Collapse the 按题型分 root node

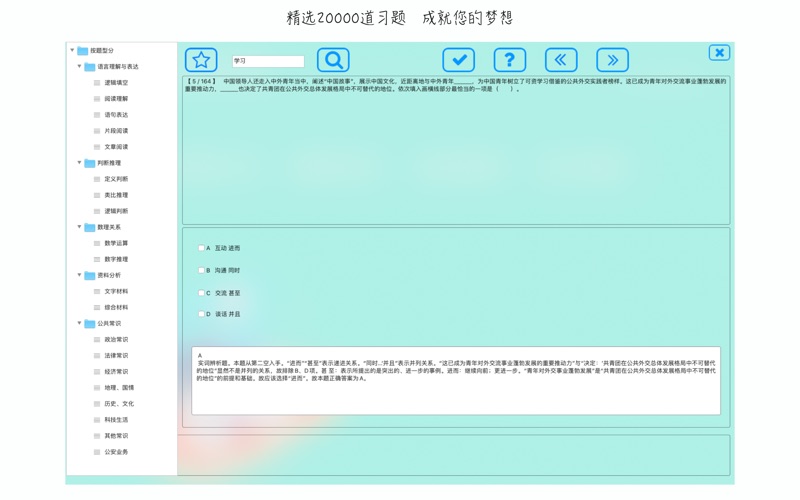tap(72, 50)
